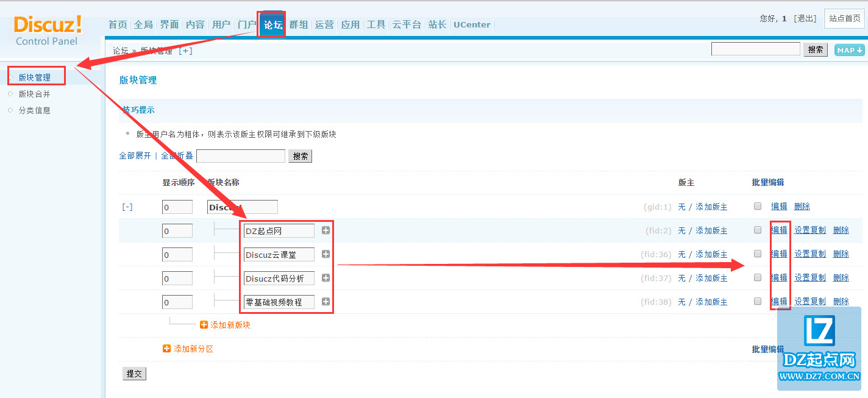Viewport: 868px width, 398px height.
Task: Click the forum filter 搜索 button
Action: 300,156
